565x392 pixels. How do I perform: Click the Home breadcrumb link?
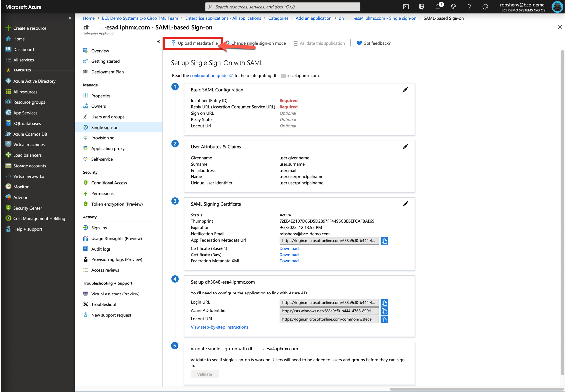(89, 18)
